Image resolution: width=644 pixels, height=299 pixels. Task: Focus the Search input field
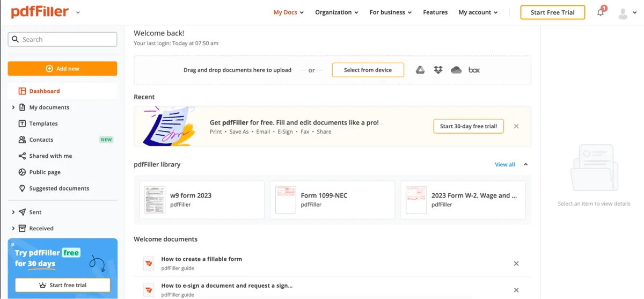(62, 39)
